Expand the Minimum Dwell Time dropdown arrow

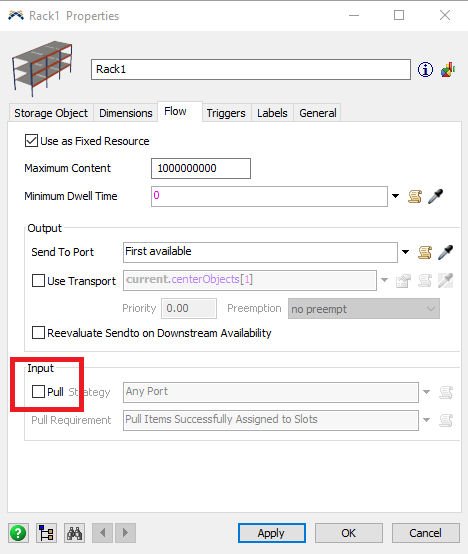pos(396,196)
